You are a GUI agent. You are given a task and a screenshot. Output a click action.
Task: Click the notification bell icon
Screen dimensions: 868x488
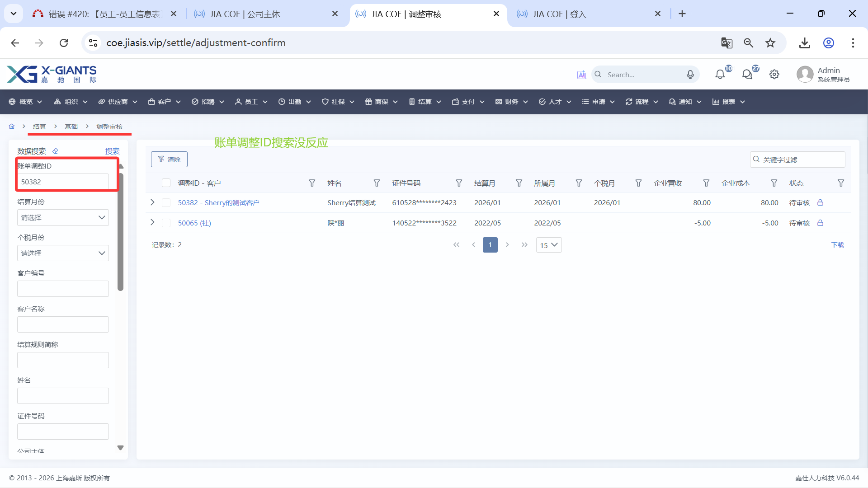(x=720, y=75)
